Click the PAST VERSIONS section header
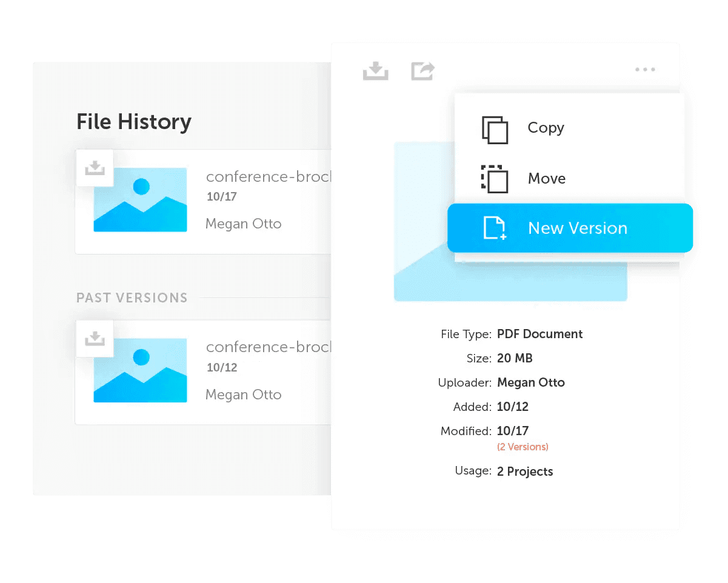Screen dimensions: 728x583 tap(132, 298)
